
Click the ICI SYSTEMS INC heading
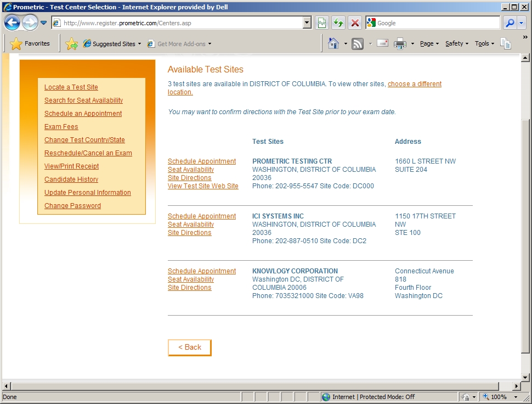(x=278, y=216)
